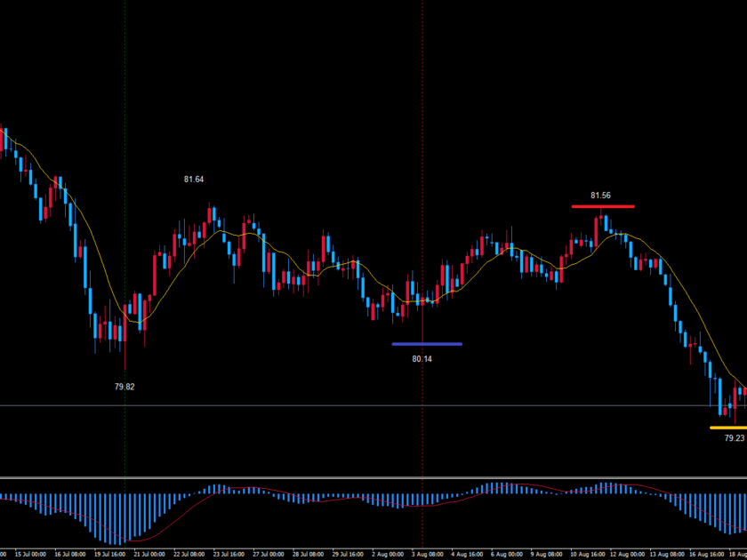The width and height of the screenshot is (747, 560).
Task: Click the '3 Aug 08:00' time axis label
Action: [x=427, y=554]
